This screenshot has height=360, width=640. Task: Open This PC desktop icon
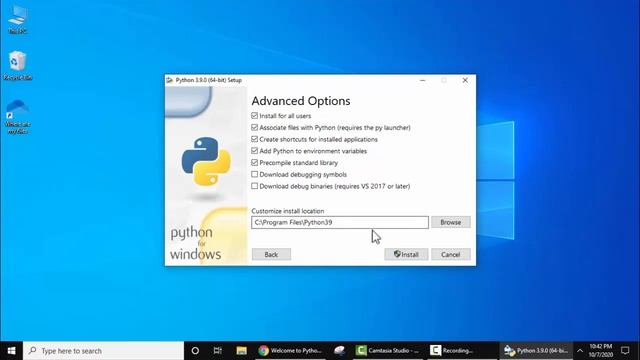pyautogui.click(x=18, y=20)
